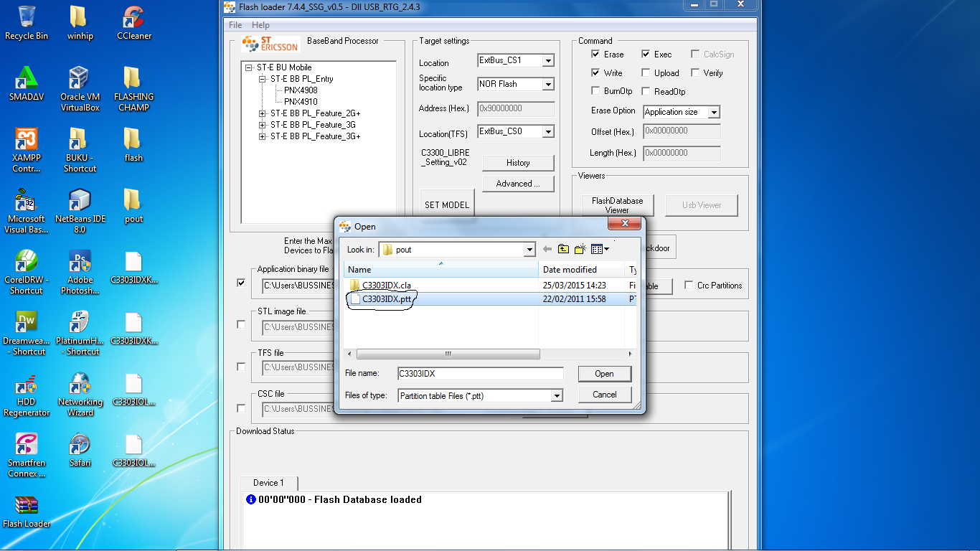Launch Dreamweaver - Shortcut
Image resolution: width=980 pixels, height=551 pixels.
pyautogui.click(x=27, y=333)
